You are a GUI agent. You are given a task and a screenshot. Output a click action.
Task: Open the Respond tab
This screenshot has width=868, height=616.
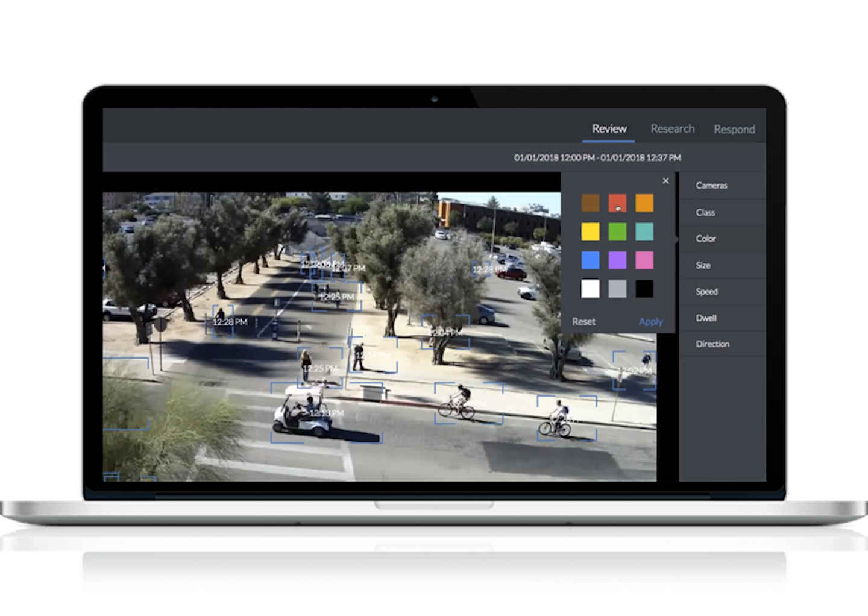click(734, 129)
